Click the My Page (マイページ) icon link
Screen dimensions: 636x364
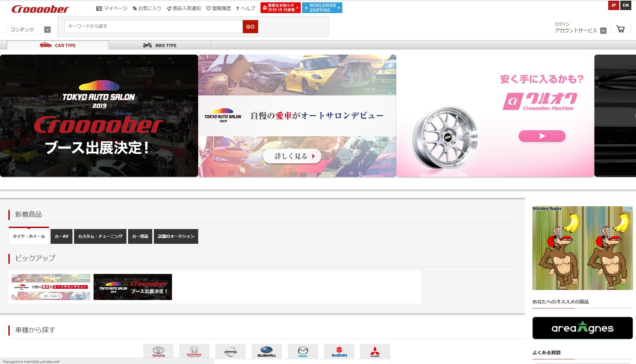pyautogui.click(x=112, y=8)
